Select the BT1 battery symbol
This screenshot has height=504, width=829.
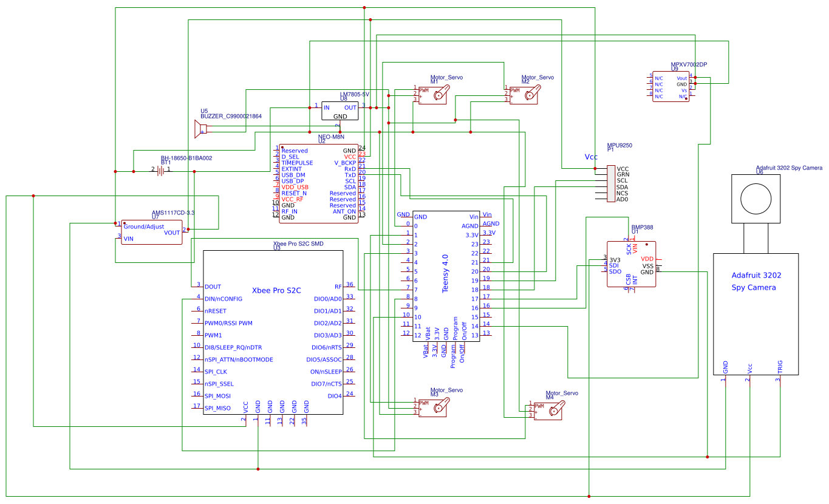point(161,171)
